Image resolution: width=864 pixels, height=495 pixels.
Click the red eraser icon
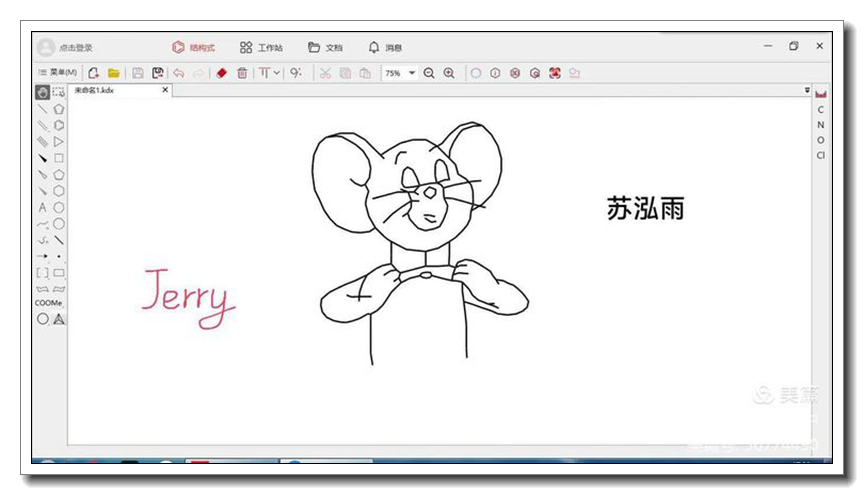click(x=222, y=73)
